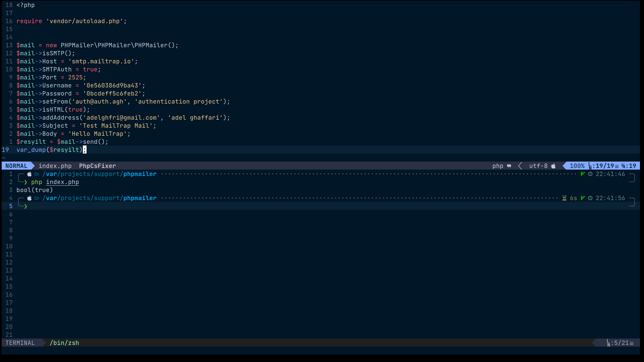Click line number 19 in the editor gutter
This screenshot has height=362, width=644.
5,150
